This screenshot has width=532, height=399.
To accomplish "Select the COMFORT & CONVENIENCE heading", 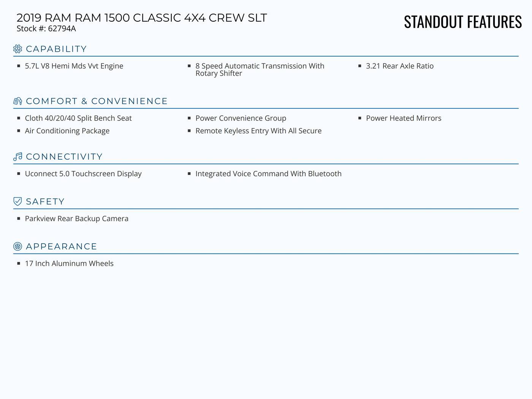I will click(97, 101).
